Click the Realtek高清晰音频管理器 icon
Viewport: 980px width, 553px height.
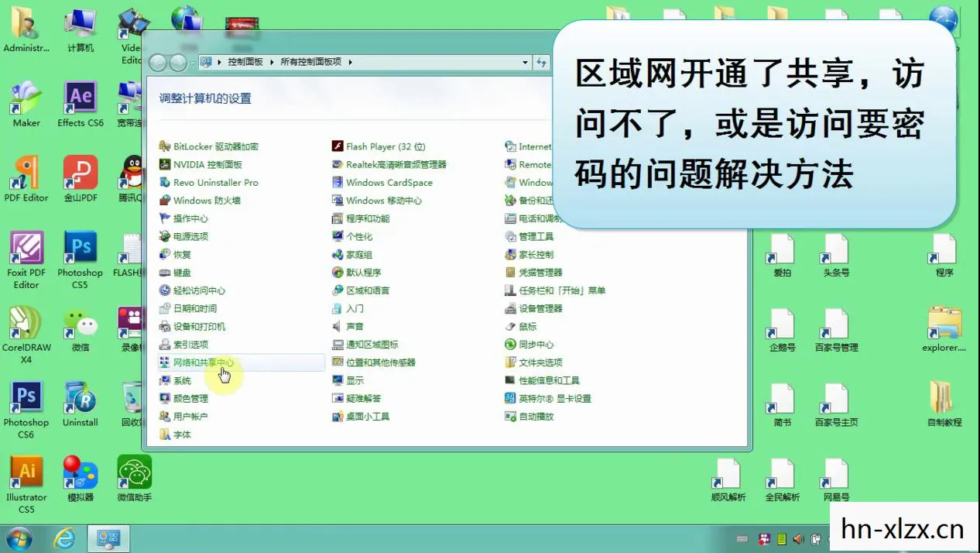point(338,164)
